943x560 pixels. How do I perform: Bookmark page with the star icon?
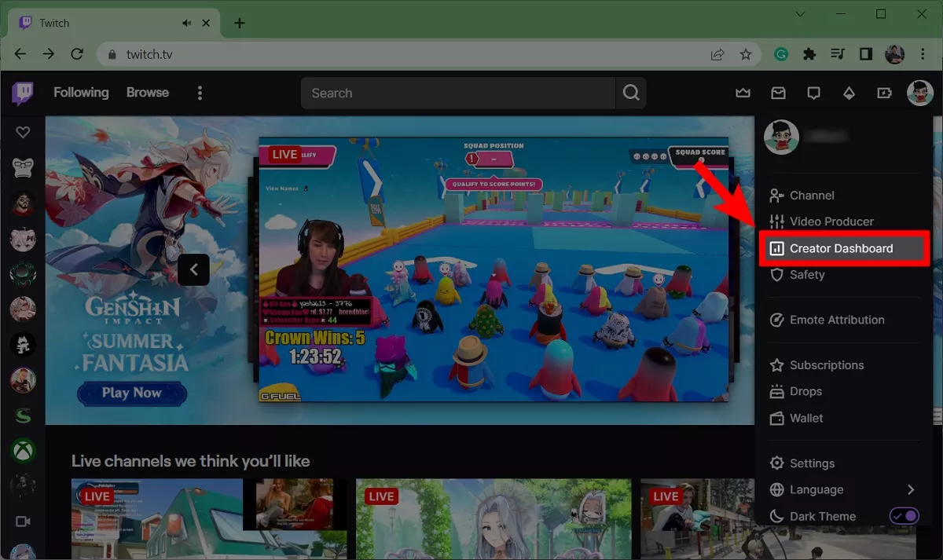pos(746,54)
